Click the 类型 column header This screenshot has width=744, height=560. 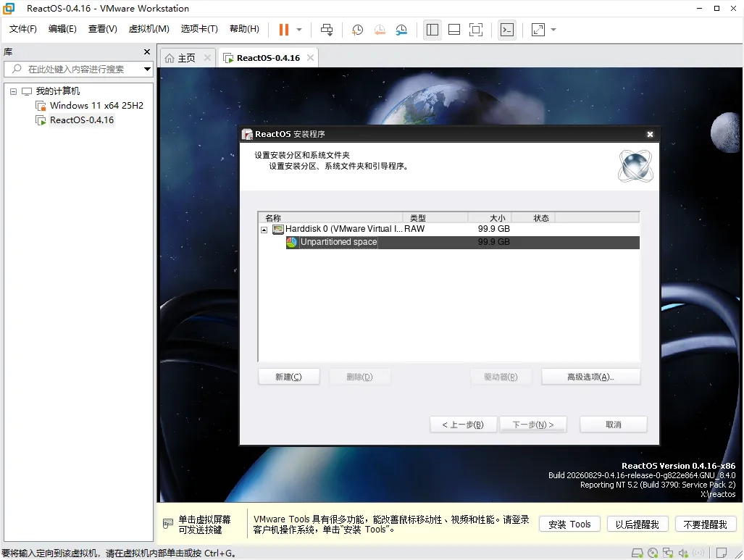(x=435, y=218)
